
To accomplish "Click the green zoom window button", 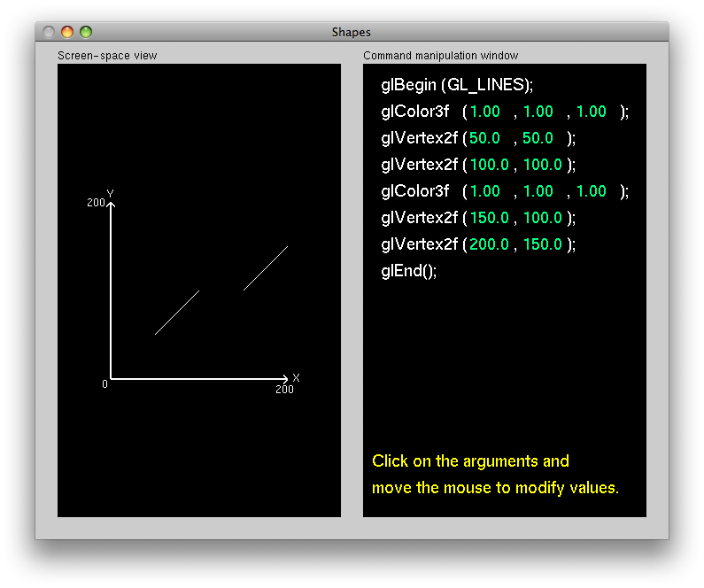I will pos(86,32).
